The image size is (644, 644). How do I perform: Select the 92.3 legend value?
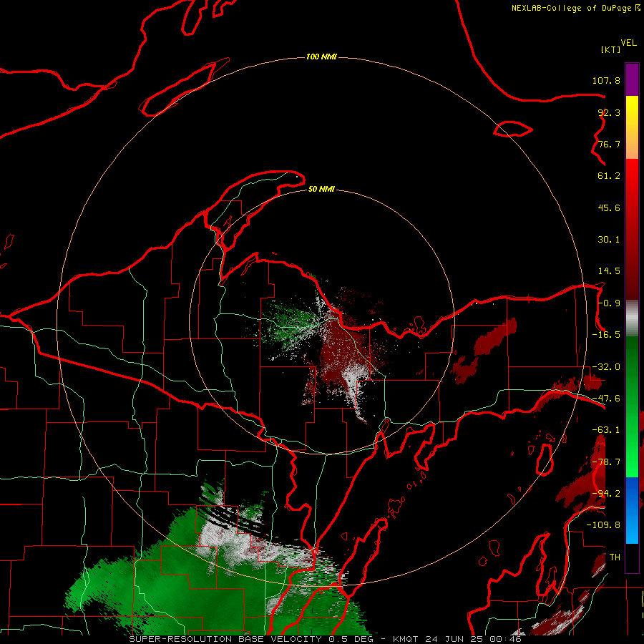(x=609, y=112)
